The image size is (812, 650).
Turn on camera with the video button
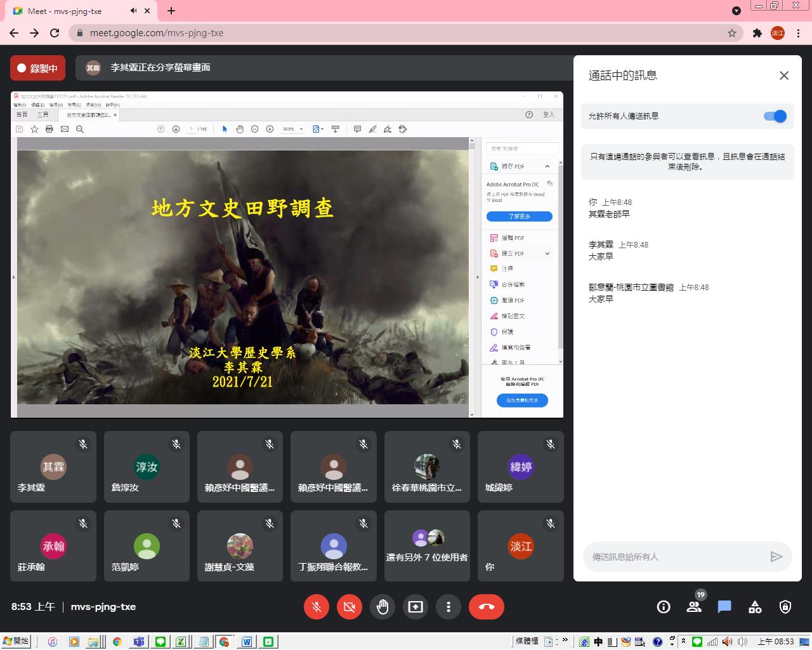coord(349,607)
